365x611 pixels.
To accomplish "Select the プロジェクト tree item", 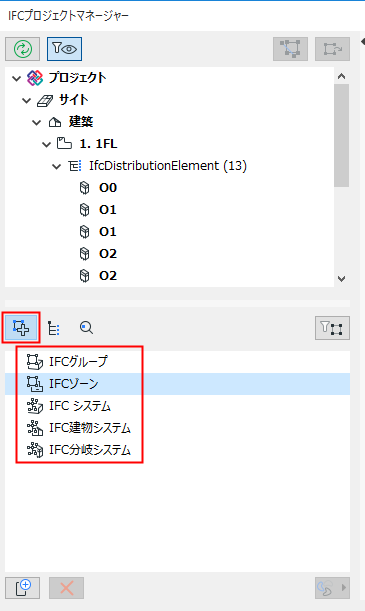I will [x=77, y=78].
